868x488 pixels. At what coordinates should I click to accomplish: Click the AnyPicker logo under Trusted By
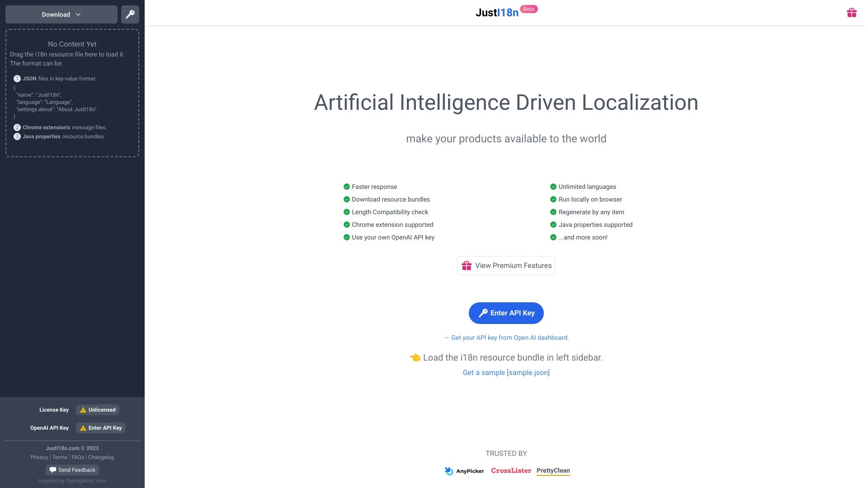coord(464,471)
